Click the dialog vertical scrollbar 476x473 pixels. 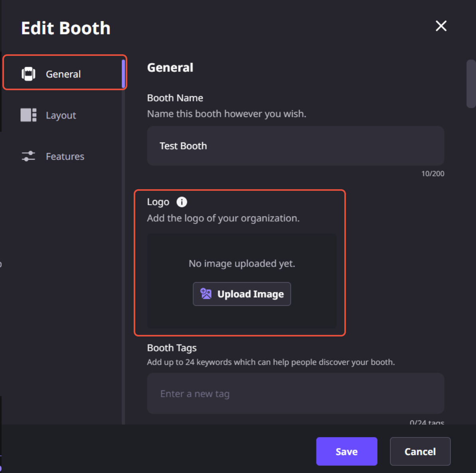(x=471, y=84)
